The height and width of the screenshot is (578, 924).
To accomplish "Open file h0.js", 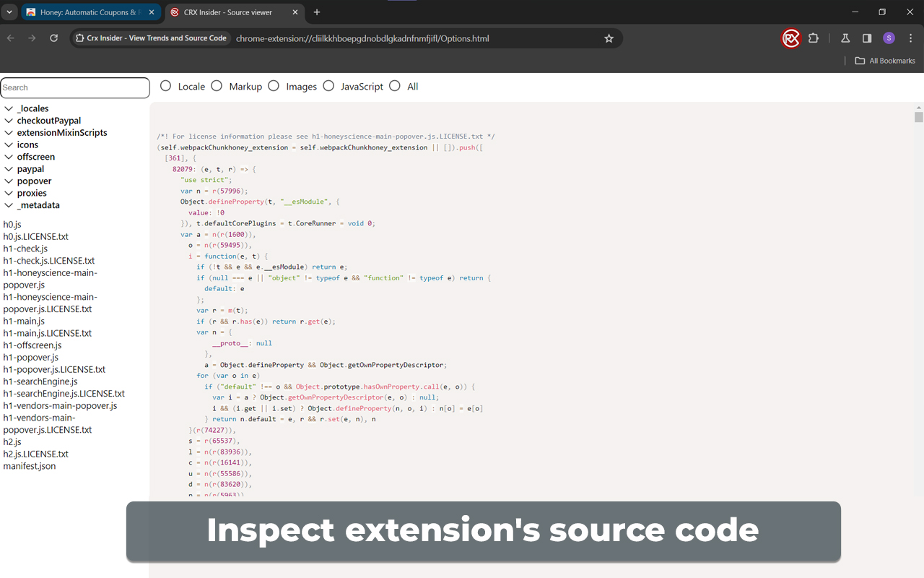I will [x=12, y=225].
